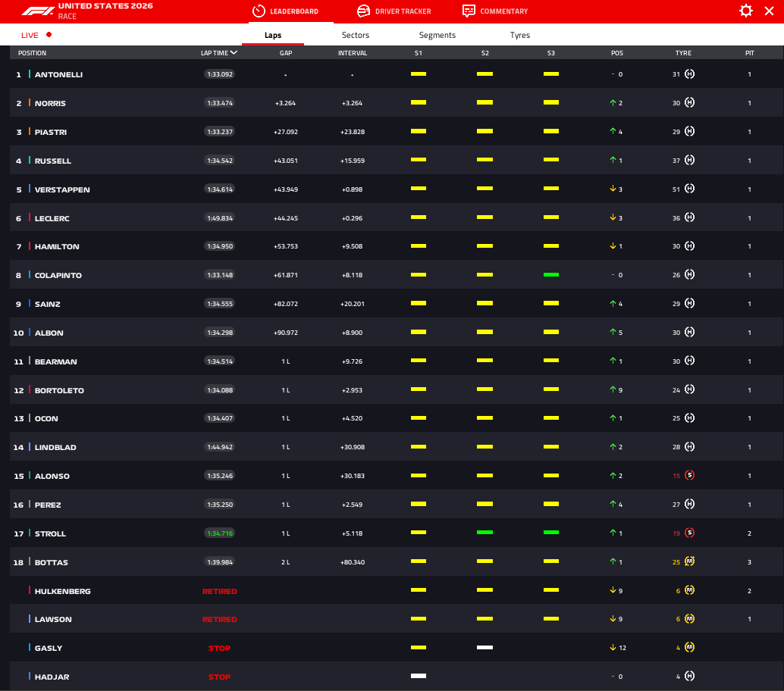The width and height of the screenshot is (784, 691).
Task: Click Hadjar's hard tyre icon
Action: coord(689,676)
